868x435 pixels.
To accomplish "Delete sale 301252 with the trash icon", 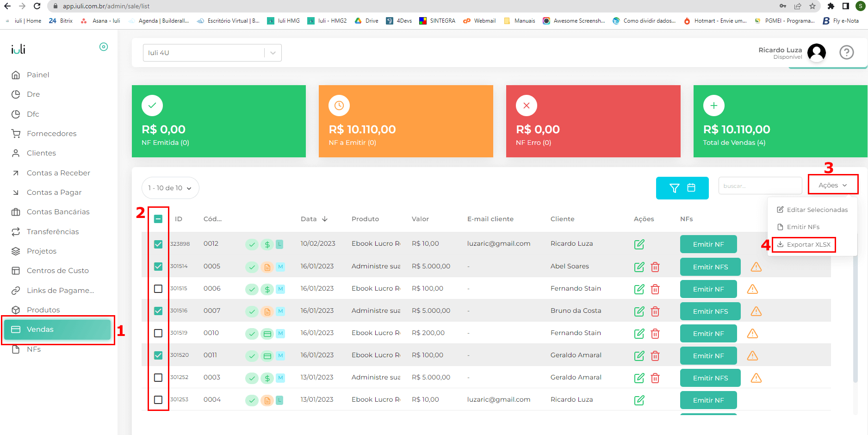I will [x=655, y=378].
